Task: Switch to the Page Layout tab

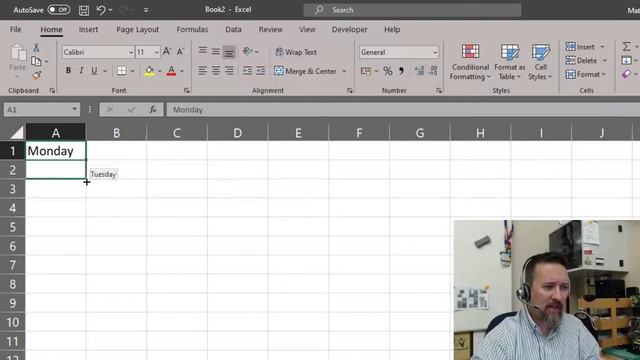Action: (x=138, y=29)
